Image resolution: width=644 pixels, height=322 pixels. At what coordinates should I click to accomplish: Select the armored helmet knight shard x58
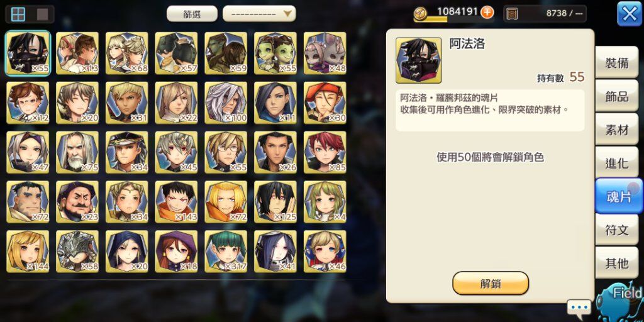77,252
